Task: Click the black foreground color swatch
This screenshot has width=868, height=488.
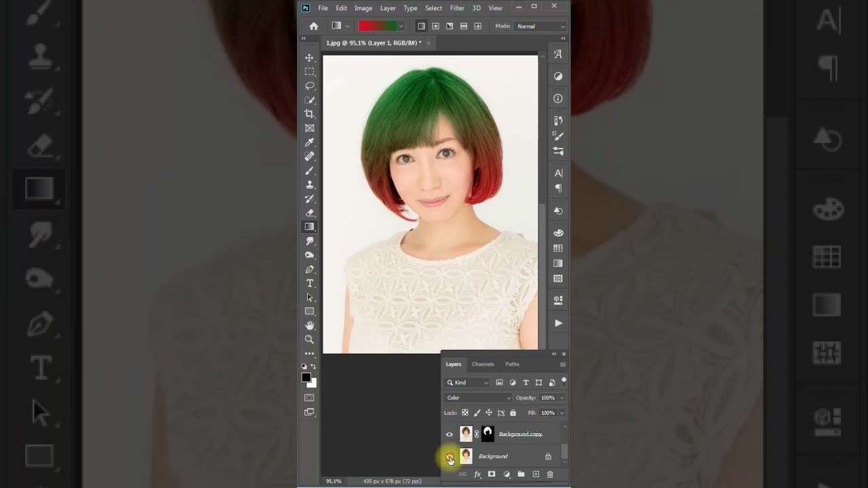Action: 307,378
